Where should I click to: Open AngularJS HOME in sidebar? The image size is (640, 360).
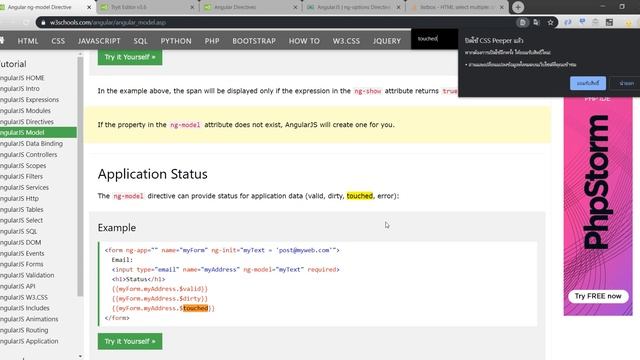pyautogui.click(x=22, y=78)
